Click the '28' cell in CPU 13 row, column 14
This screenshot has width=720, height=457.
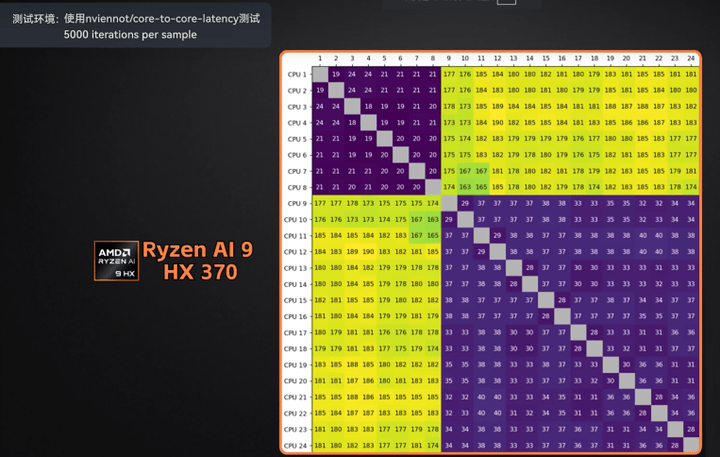tap(529, 268)
